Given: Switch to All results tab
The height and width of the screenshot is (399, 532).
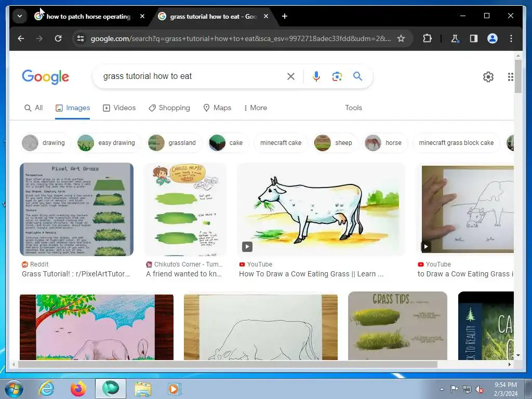Looking at the screenshot, I should pos(34,108).
